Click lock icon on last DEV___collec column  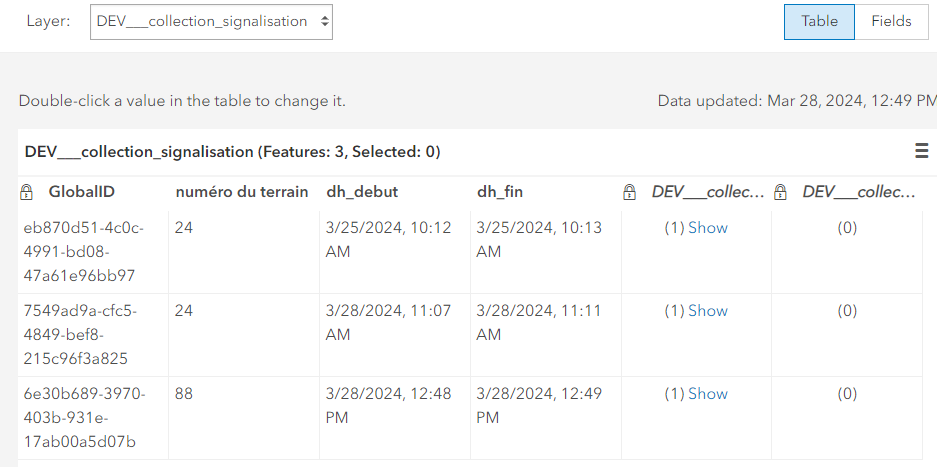(x=780, y=192)
